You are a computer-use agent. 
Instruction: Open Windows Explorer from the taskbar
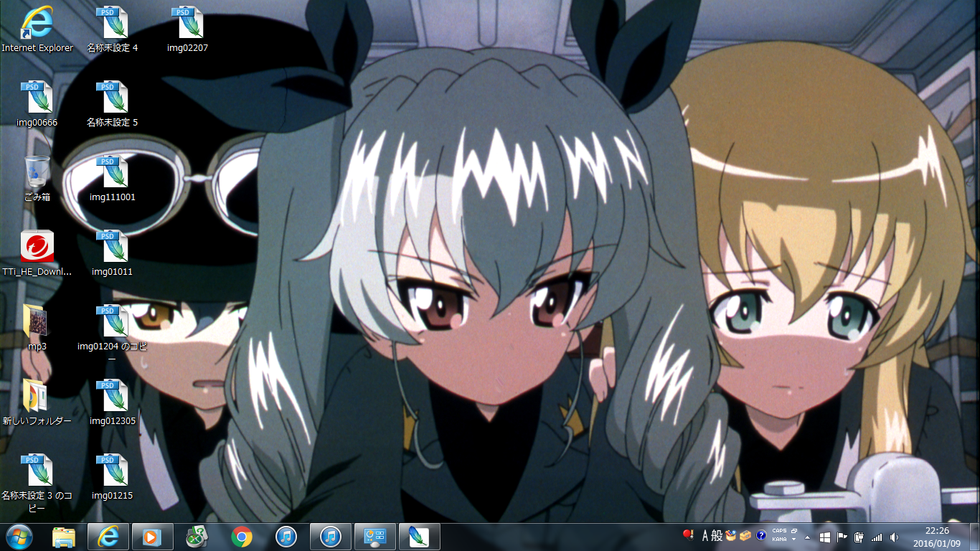coord(64,537)
